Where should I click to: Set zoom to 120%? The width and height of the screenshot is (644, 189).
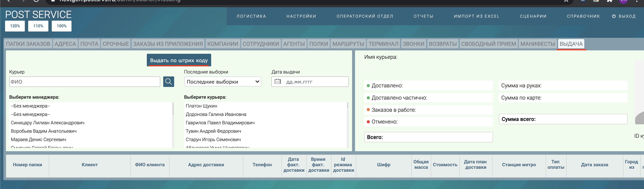pos(15,26)
